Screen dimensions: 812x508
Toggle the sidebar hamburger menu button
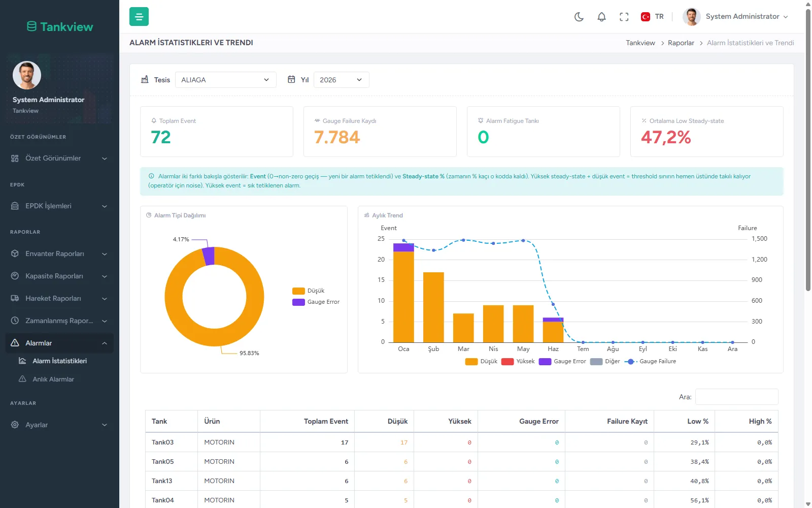[x=139, y=17]
